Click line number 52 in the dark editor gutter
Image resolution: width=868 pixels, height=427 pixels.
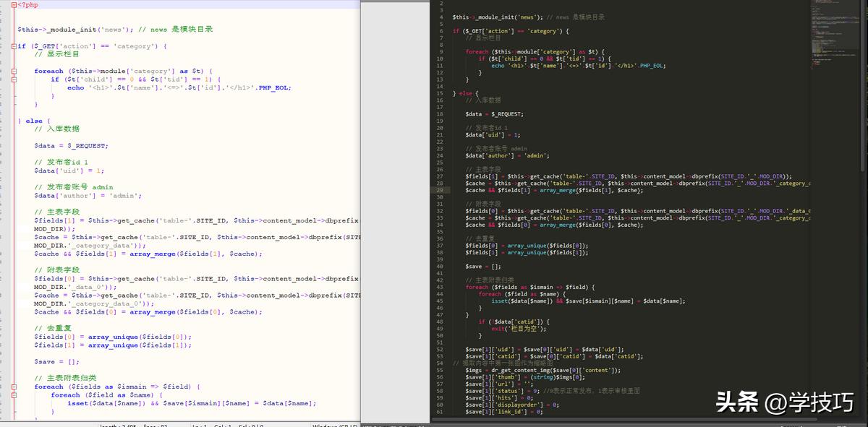pyautogui.click(x=440, y=349)
